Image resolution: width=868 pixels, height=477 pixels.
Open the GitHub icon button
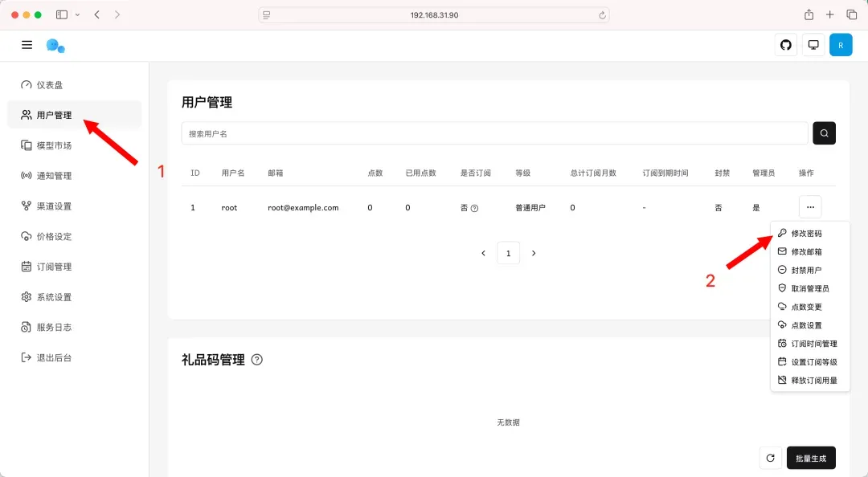coord(785,45)
